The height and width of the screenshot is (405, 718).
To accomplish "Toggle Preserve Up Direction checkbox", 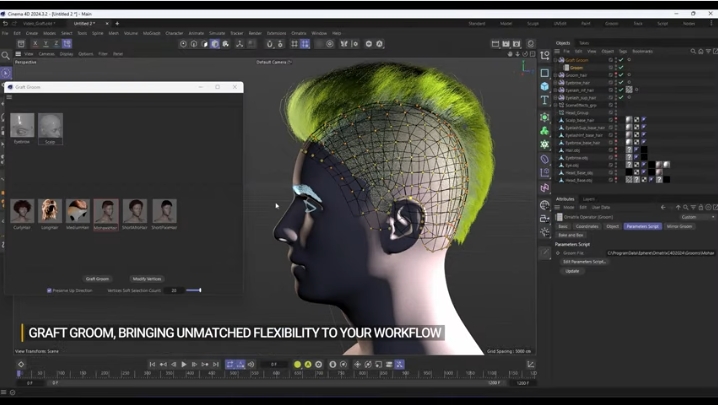I will (50, 291).
